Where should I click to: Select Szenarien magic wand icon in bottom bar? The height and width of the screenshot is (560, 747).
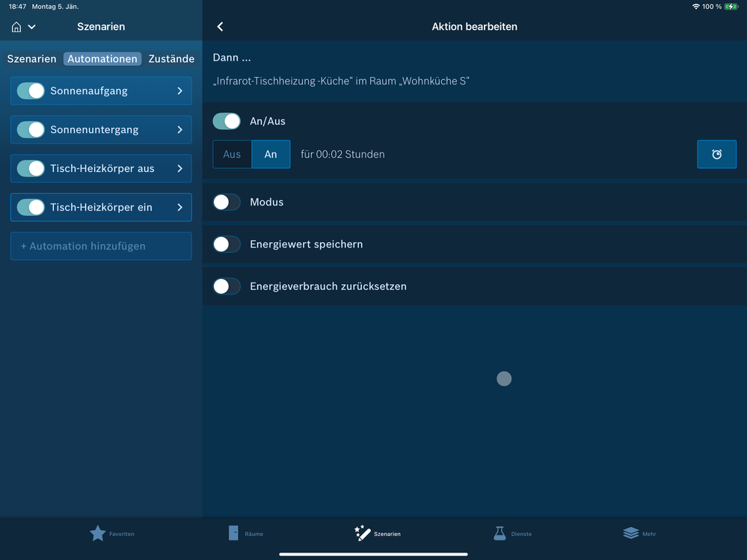tap(362, 533)
